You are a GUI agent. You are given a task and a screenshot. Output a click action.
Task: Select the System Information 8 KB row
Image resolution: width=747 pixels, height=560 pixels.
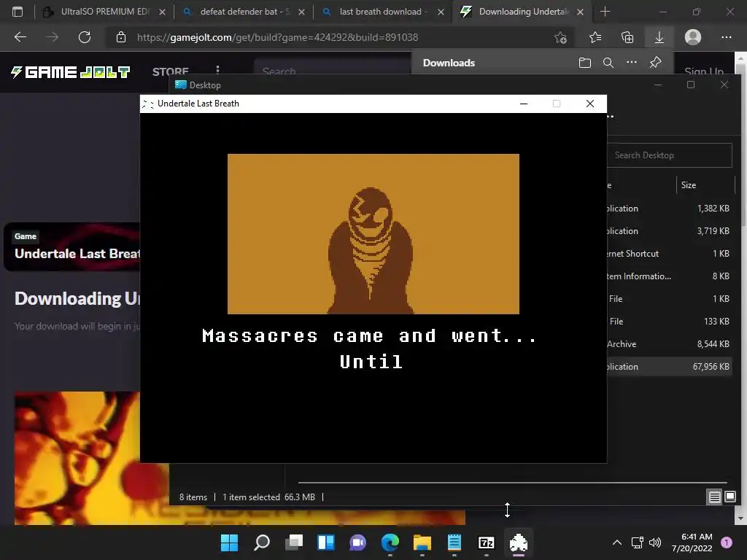tap(669, 276)
